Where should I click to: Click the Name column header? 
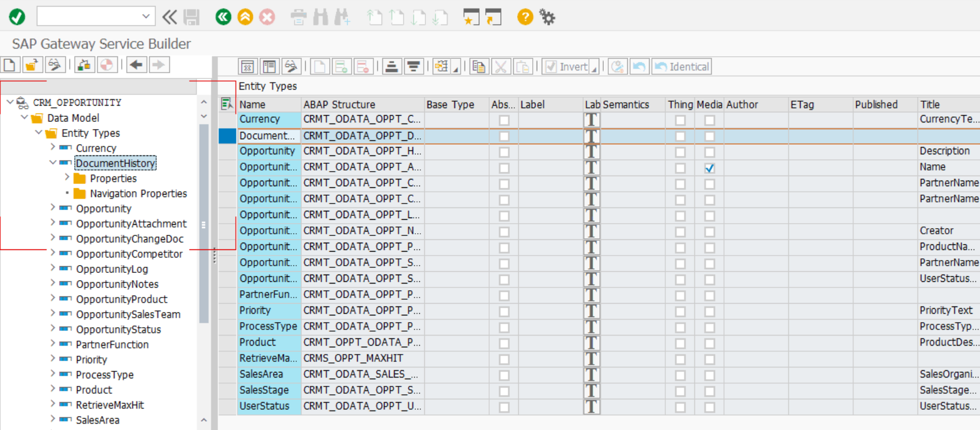coord(269,105)
